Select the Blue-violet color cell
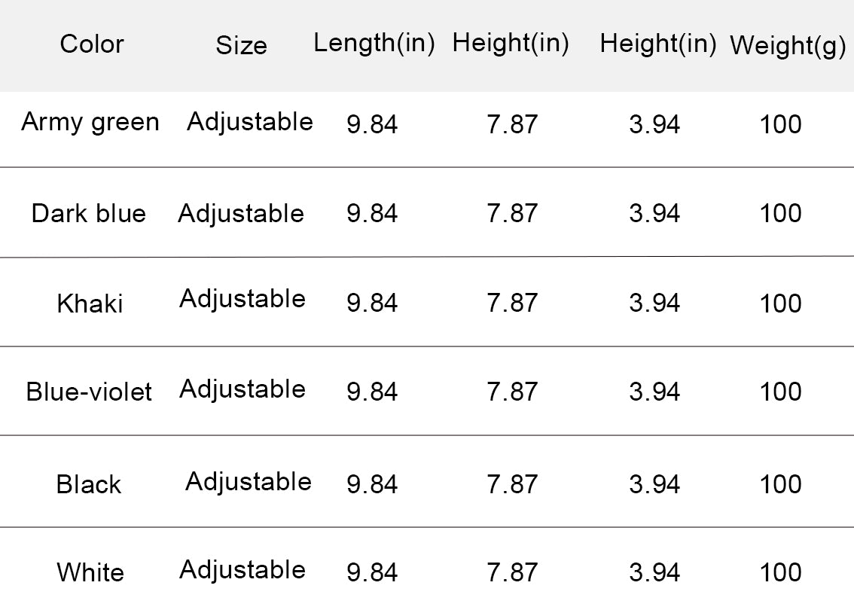The width and height of the screenshot is (854, 616). 89,392
